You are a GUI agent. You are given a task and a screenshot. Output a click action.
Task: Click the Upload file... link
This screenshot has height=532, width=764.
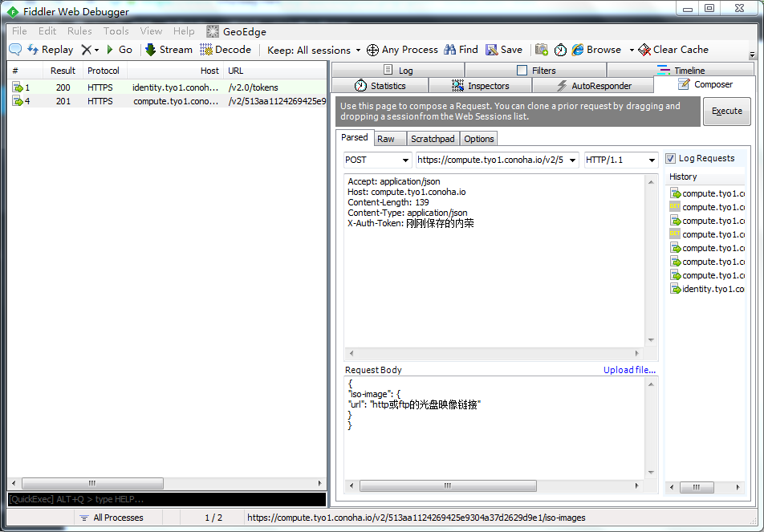click(629, 370)
